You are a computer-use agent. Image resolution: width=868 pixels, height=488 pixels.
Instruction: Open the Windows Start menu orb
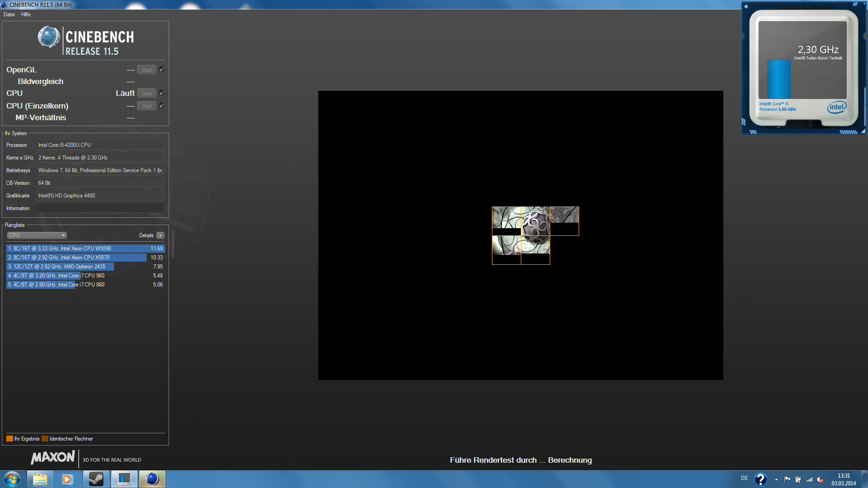coord(12,479)
